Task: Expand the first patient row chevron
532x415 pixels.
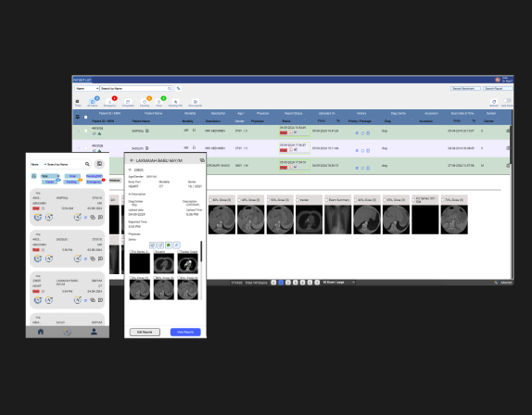Action: 79,131
